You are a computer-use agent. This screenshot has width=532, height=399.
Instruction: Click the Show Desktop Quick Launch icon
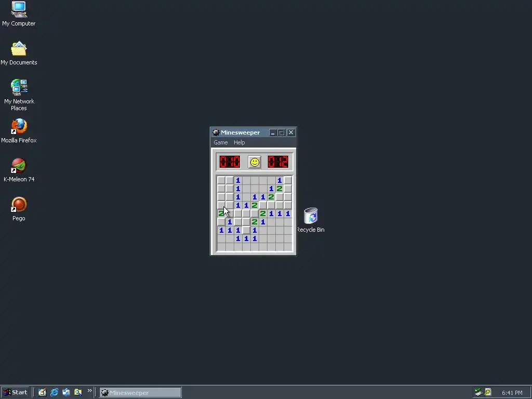pyautogui.click(x=42, y=393)
